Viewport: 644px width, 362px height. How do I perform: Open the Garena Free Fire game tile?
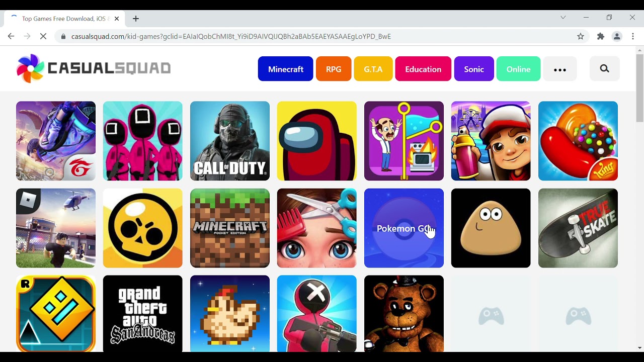click(x=56, y=141)
